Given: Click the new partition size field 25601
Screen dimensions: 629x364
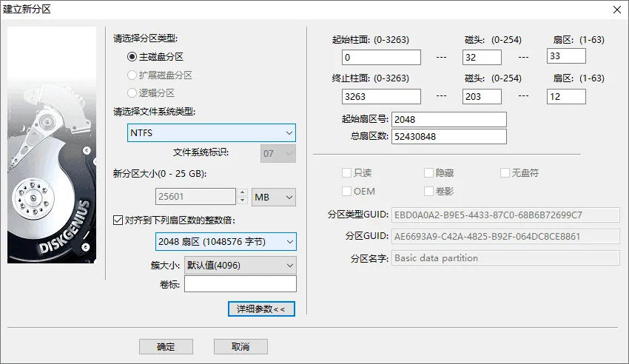Looking at the screenshot, I should (195, 197).
